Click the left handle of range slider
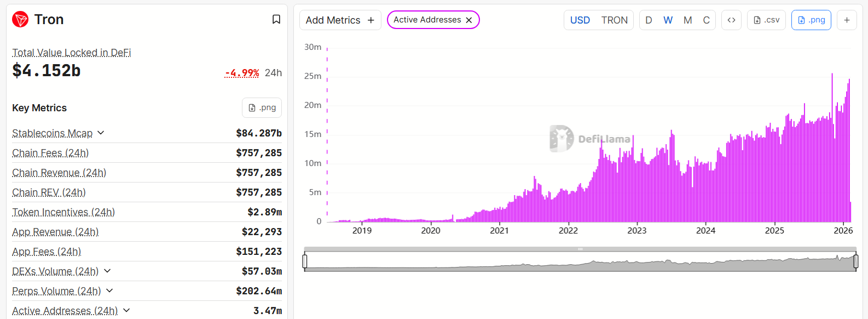 coord(305,261)
